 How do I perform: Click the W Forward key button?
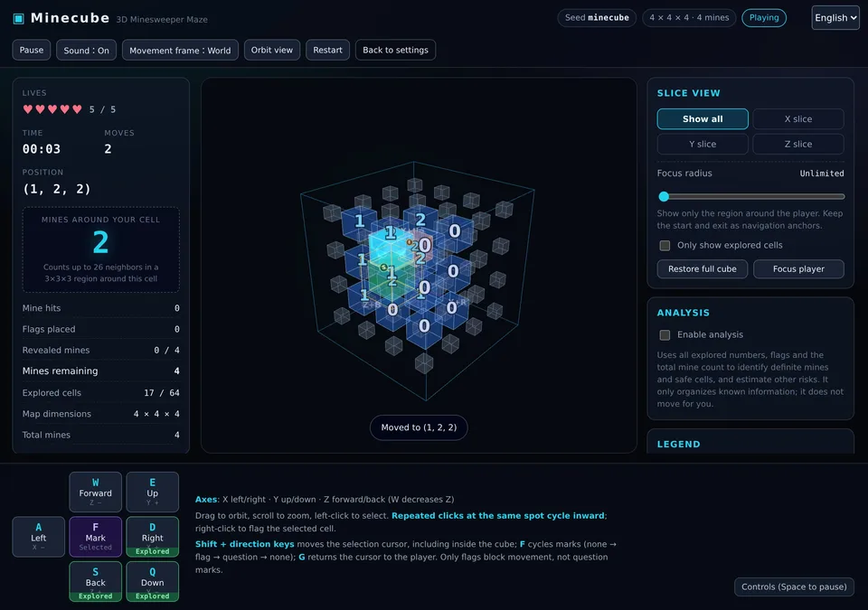tap(95, 492)
